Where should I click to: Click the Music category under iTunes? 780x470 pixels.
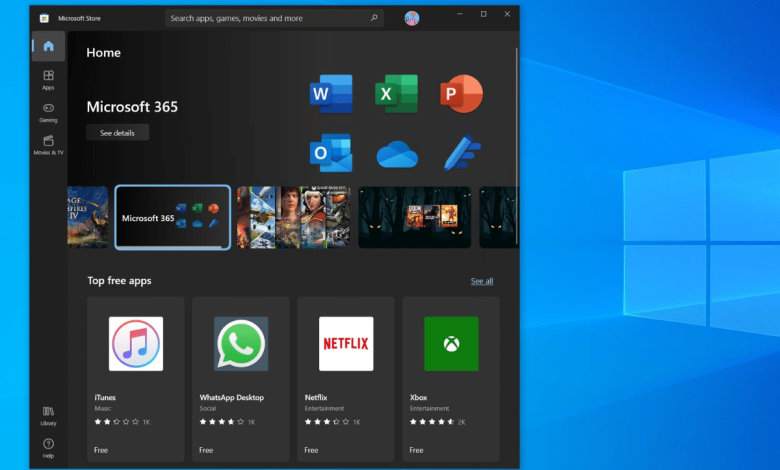(x=103, y=408)
